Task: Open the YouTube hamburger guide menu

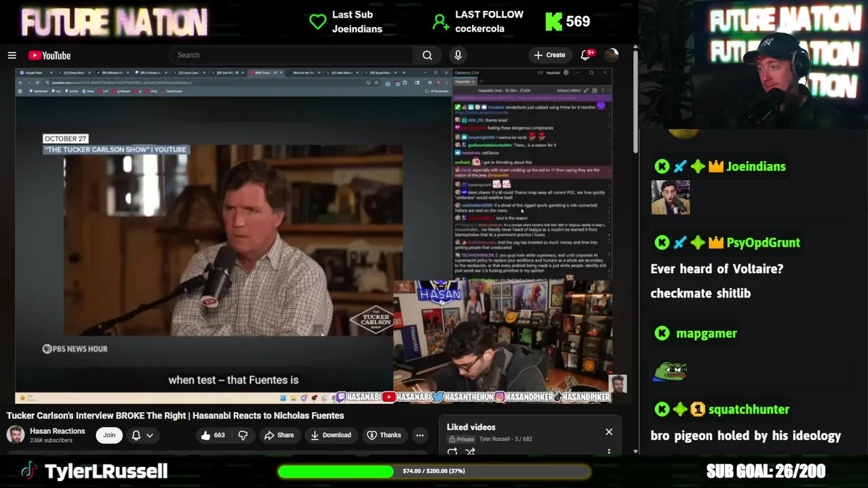Action: 12,56
